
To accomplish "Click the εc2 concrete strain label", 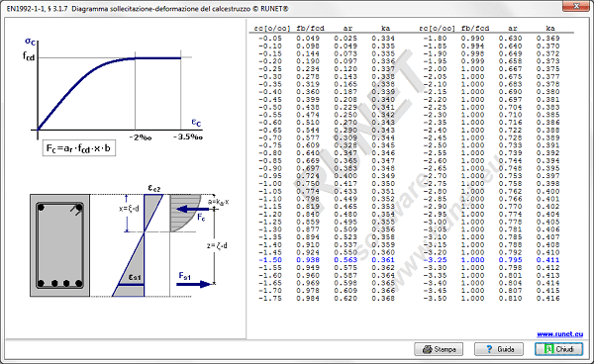I will [154, 188].
